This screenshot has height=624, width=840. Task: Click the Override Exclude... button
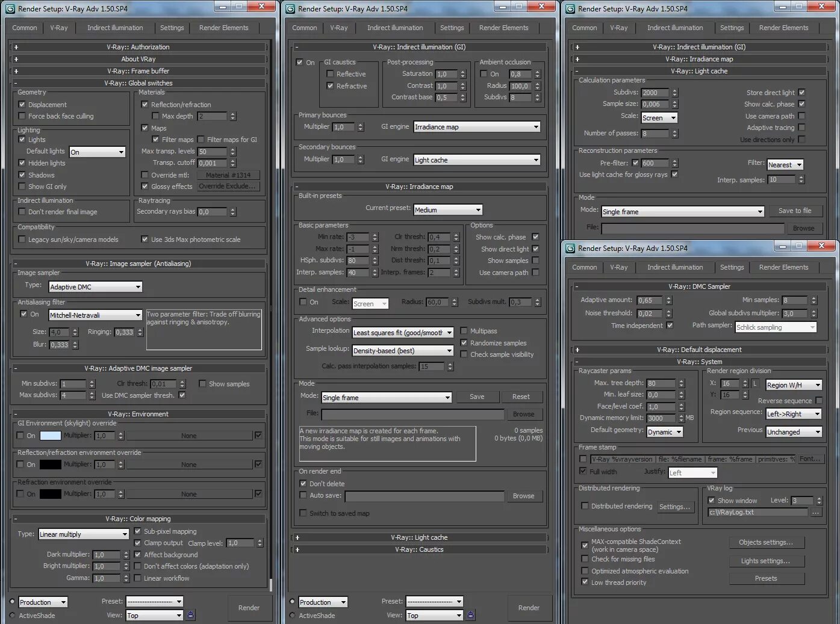tap(228, 187)
